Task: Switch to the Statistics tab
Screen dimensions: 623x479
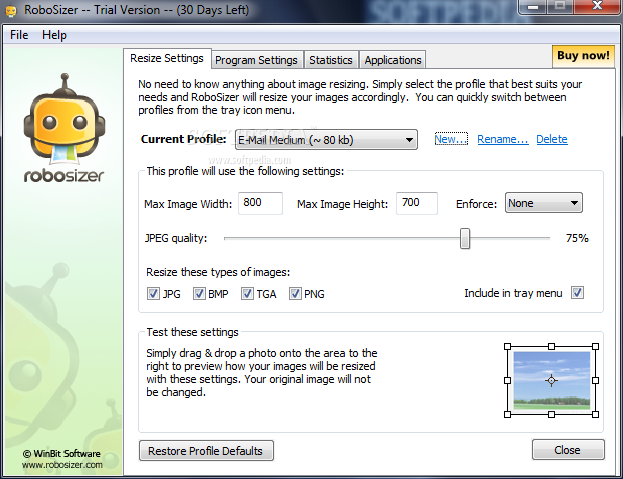Action: (331, 60)
